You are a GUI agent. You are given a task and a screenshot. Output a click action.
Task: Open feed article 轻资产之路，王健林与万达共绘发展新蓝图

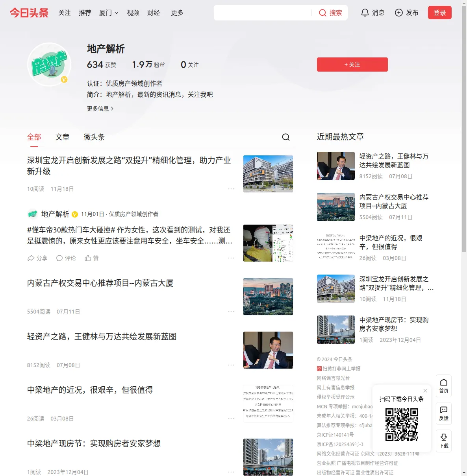pos(102,337)
